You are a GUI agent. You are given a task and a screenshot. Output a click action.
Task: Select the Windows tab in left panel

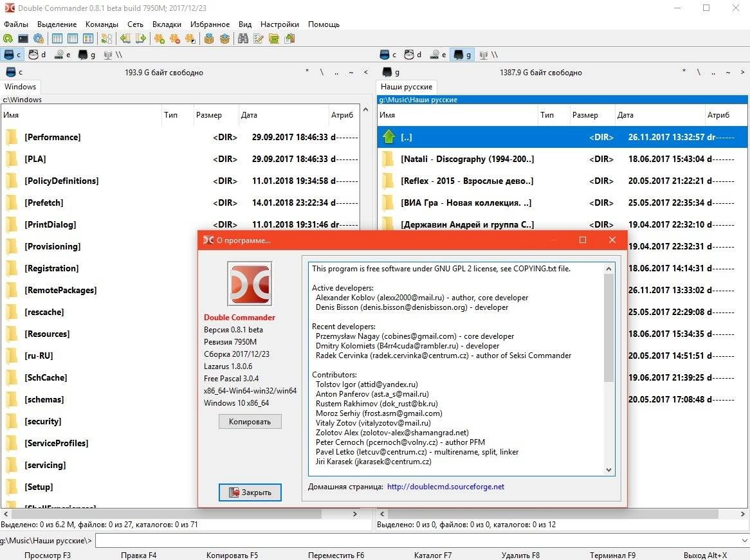click(x=20, y=87)
